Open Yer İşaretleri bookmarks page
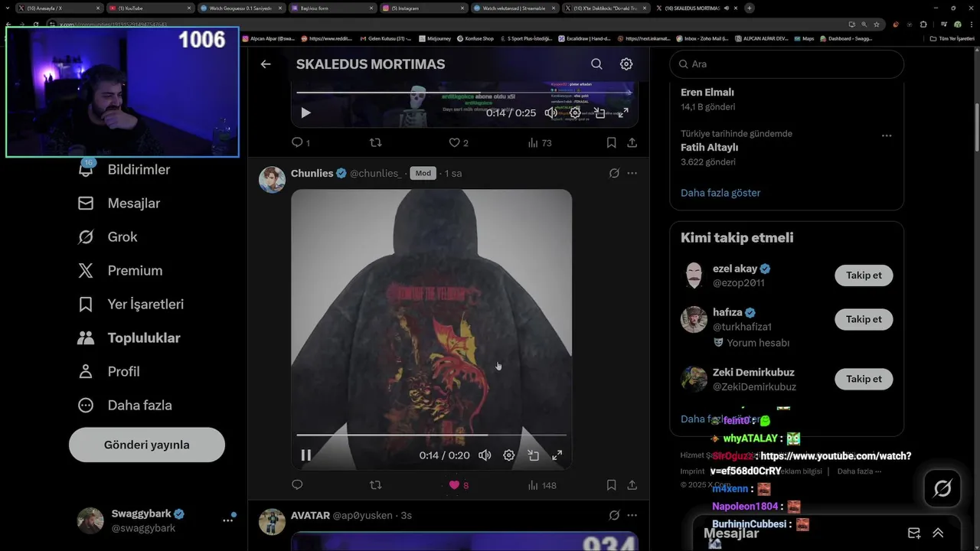The width and height of the screenshot is (980, 551). coord(132,304)
